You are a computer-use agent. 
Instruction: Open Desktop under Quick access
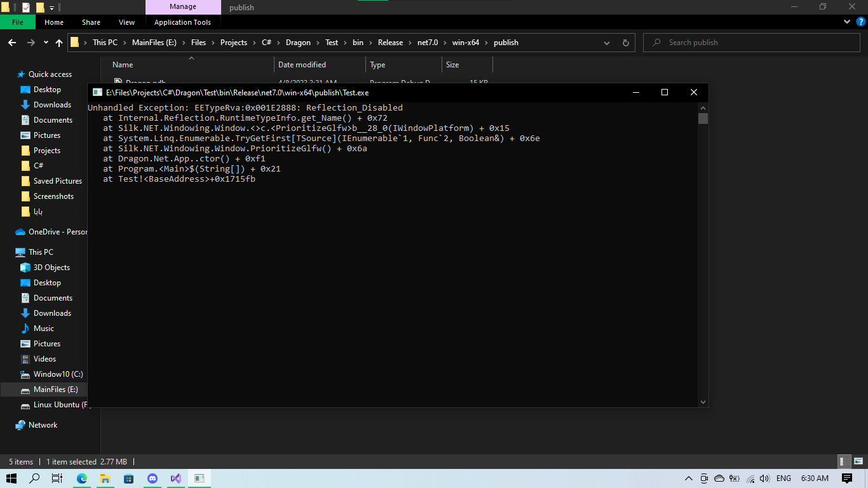coord(47,90)
